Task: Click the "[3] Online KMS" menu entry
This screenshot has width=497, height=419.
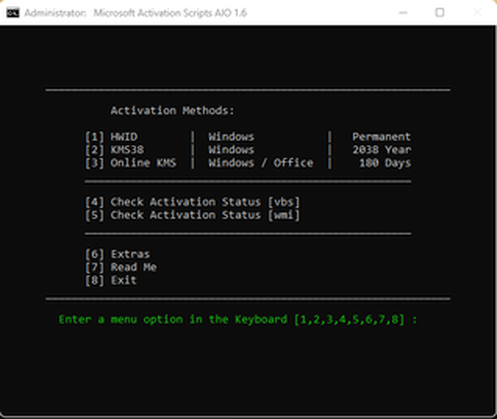Action: (130, 163)
